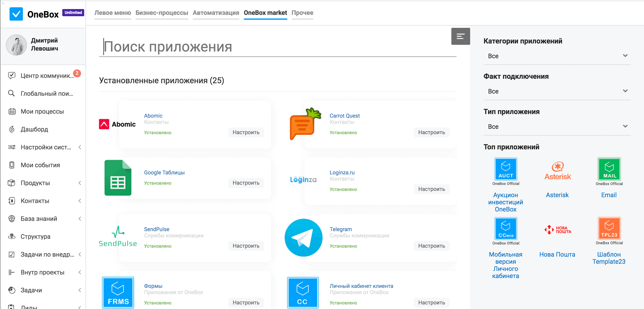
Task: Click the user avatar of Дмитрий Левошич
Action: tap(16, 45)
